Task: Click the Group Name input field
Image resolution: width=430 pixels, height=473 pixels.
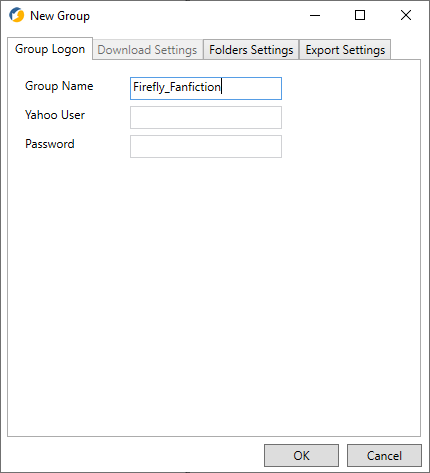Action: tap(206, 88)
